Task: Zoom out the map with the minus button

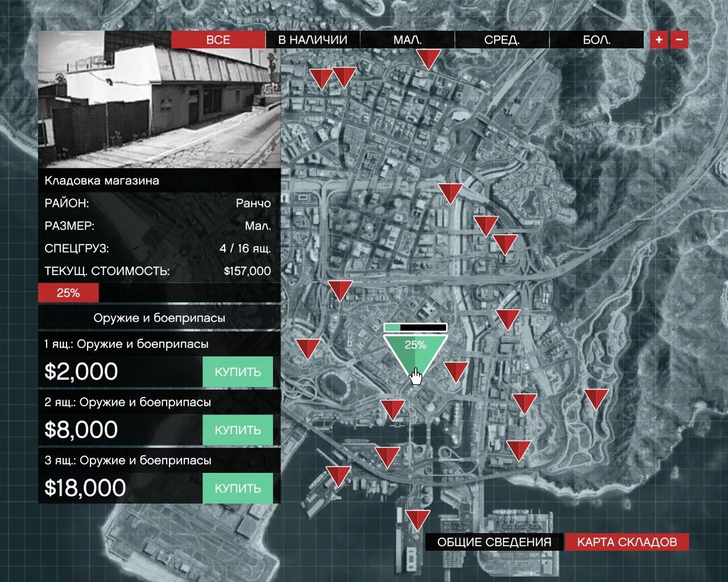Action: tap(680, 40)
